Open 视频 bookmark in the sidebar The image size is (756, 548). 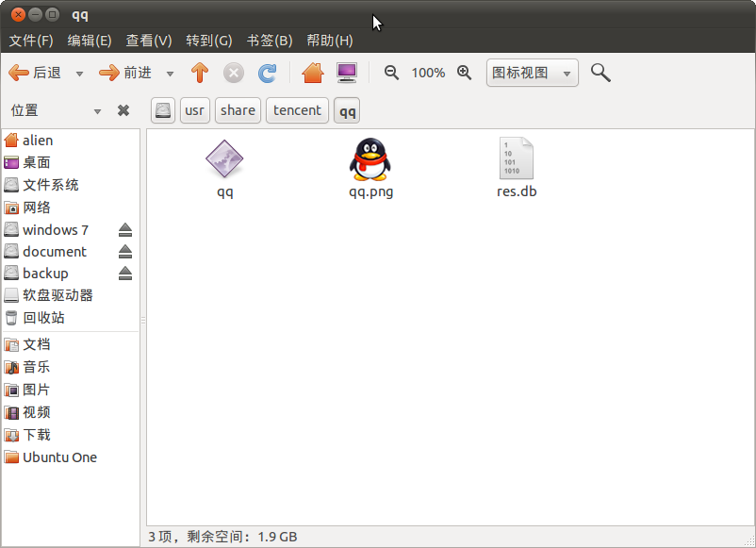click(71, 412)
